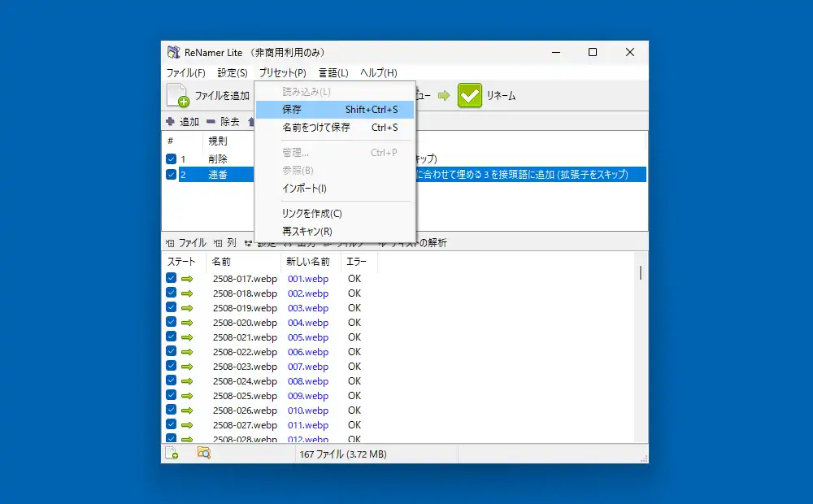Open the 列 columns dropdown

[226, 243]
